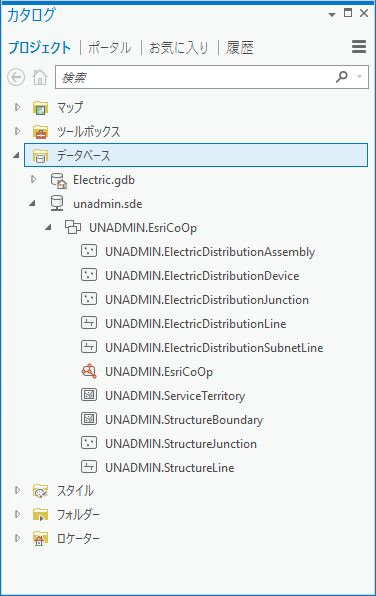Click the UNADMIN.EsriCoOp feature dataset icon
The image size is (376, 596).
tap(73, 227)
